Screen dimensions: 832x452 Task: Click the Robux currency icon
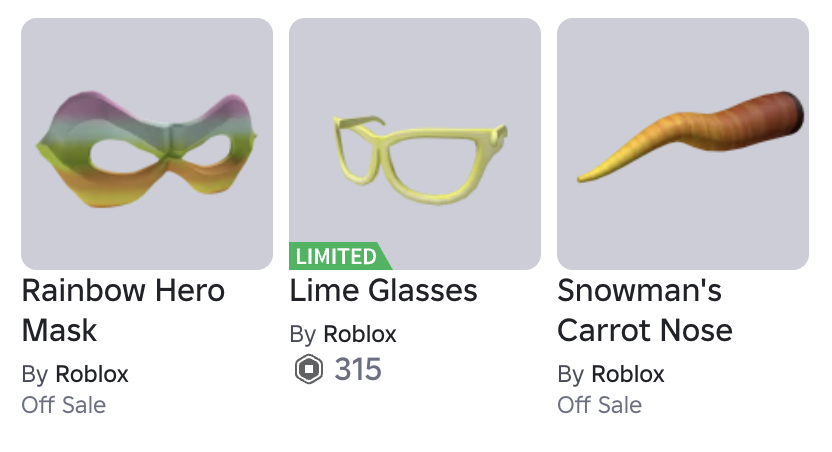point(309,369)
